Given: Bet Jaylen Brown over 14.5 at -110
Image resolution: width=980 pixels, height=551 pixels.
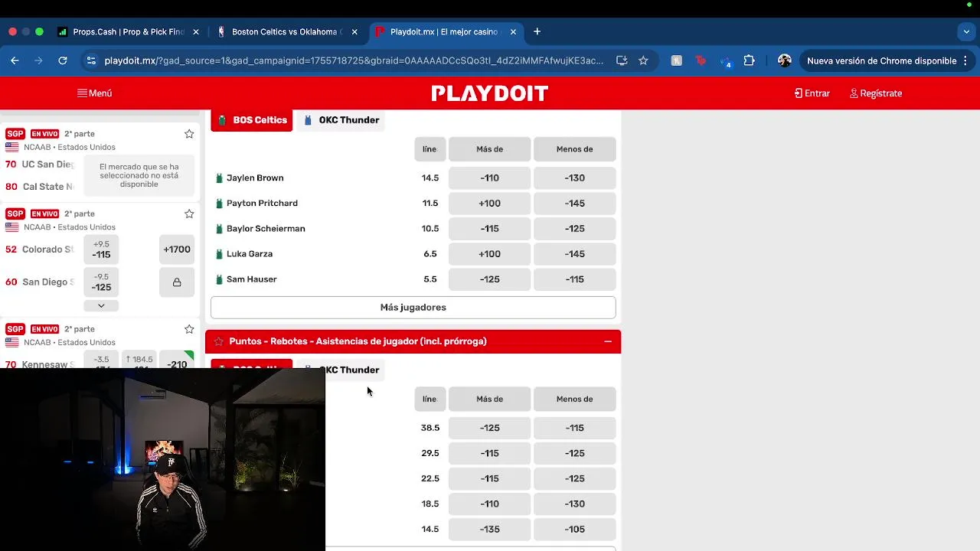Looking at the screenshot, I should [489, 178].
